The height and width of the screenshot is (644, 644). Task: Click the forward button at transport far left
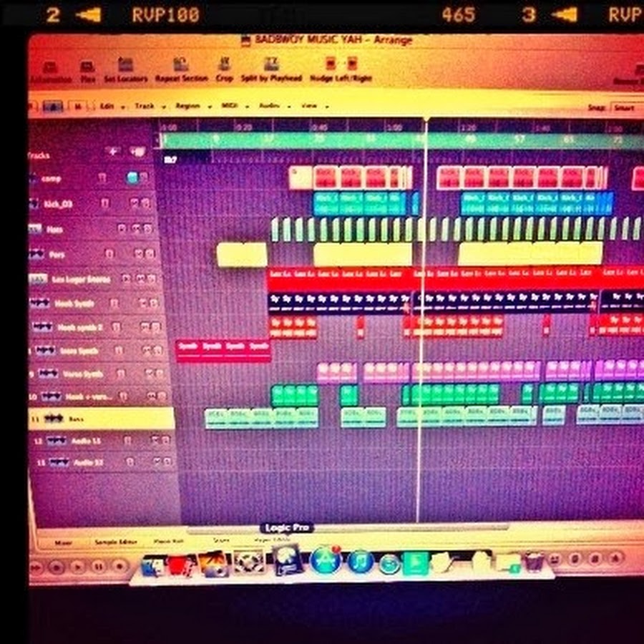click(x=36, y=567)
